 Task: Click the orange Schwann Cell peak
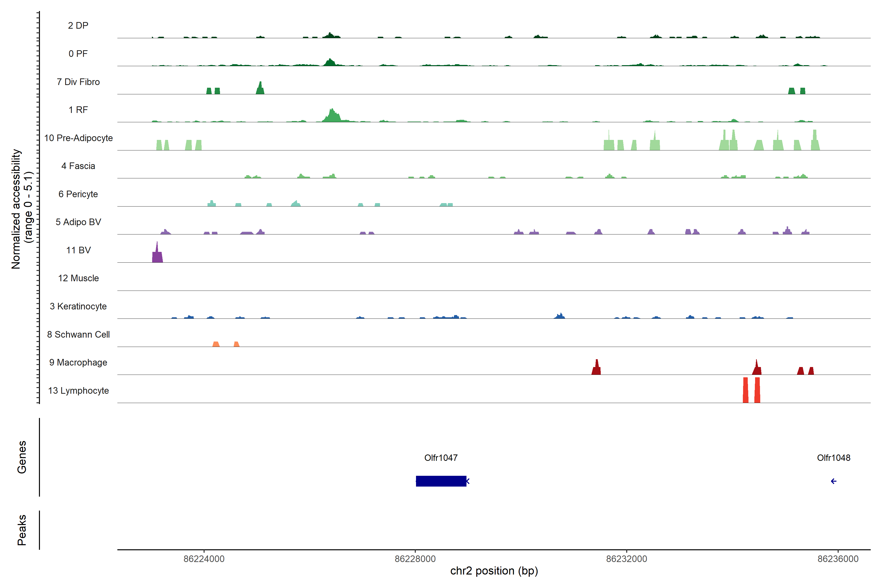(x=216, y=344)
